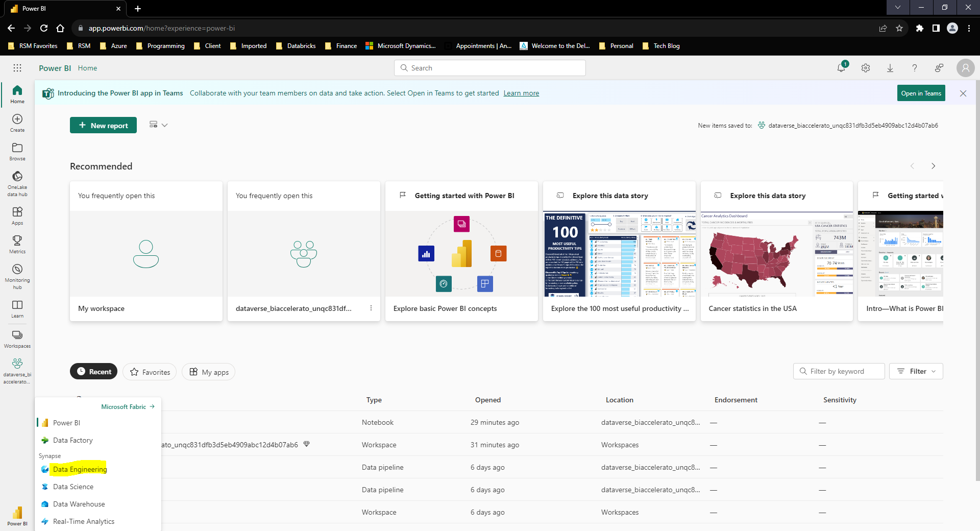Click Open in Teams button
The width and height of the screenshot is (980, 531).
click(921, 93)
